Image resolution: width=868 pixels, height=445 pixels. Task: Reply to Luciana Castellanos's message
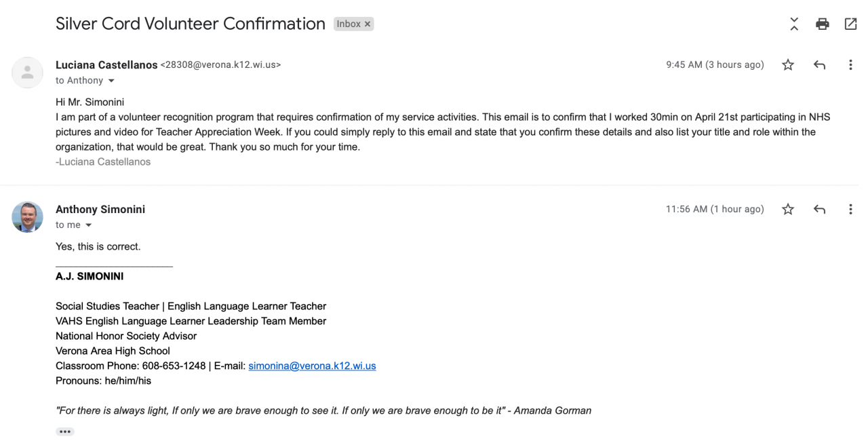coord(819,65)
